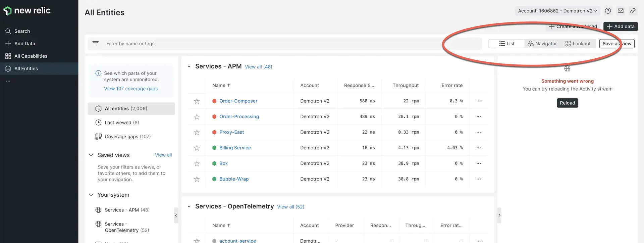Open the Account Demotron V2 dropdown

coord(557,11)
